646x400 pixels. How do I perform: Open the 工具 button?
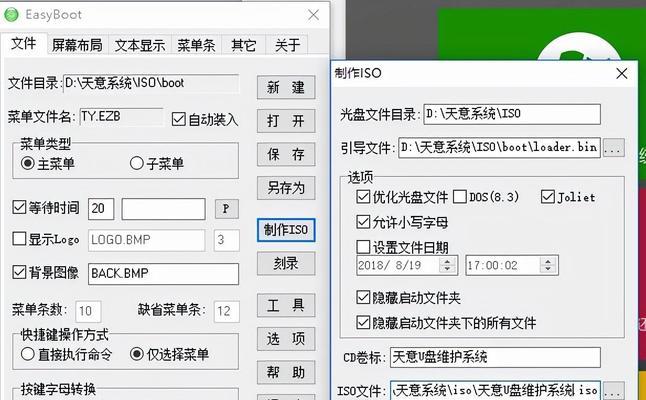coord(286,305)
